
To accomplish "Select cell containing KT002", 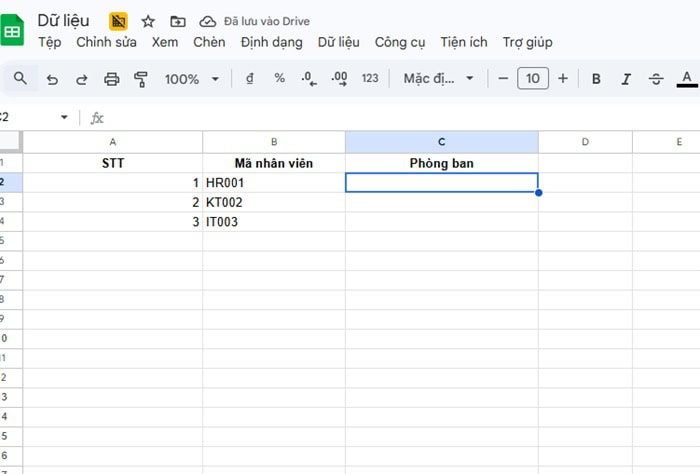I will pyautogui.click(x=273, y=202).
